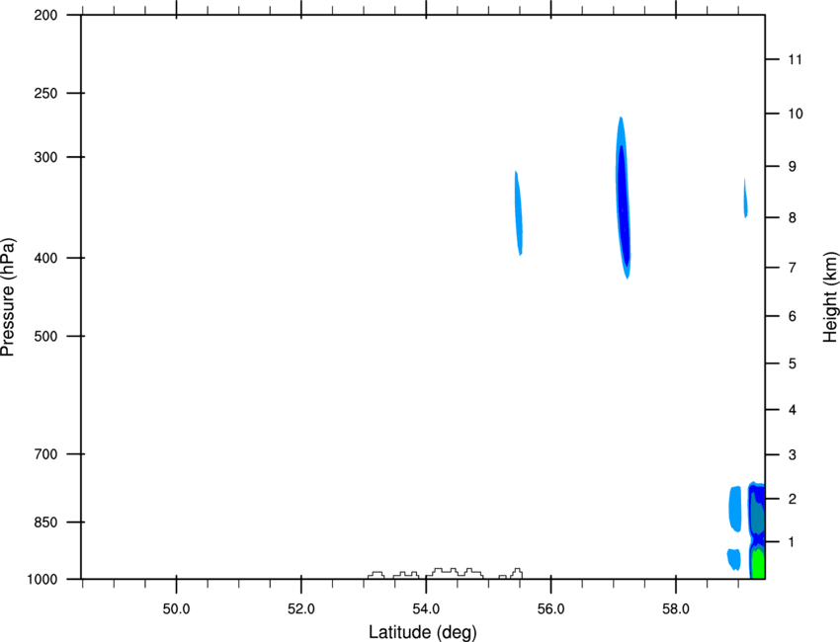The height and width of the screenshot is (642, 840).
Task: Click the 58.0 latitude tick label
Action: click(676, 609)
